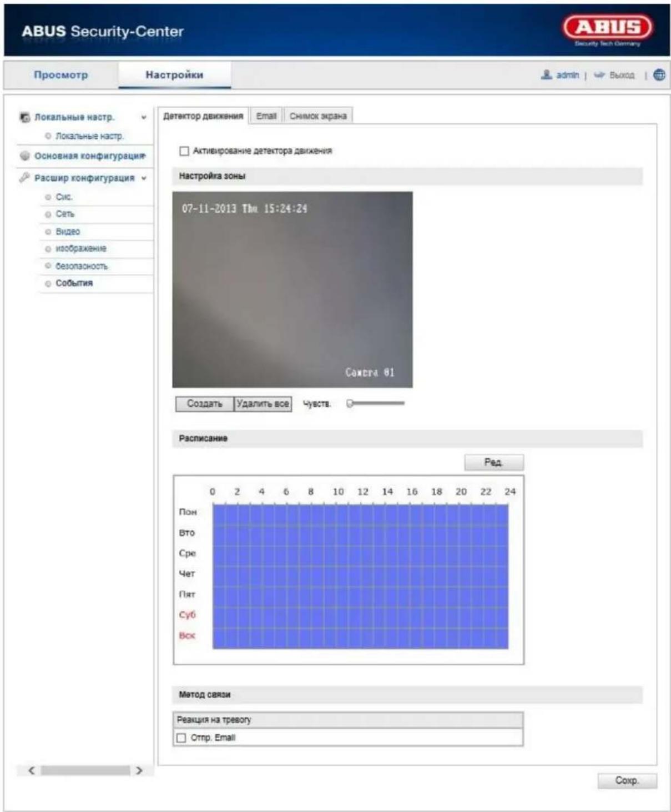
Task: Open the изображение menu item
Action: point(81,248)
